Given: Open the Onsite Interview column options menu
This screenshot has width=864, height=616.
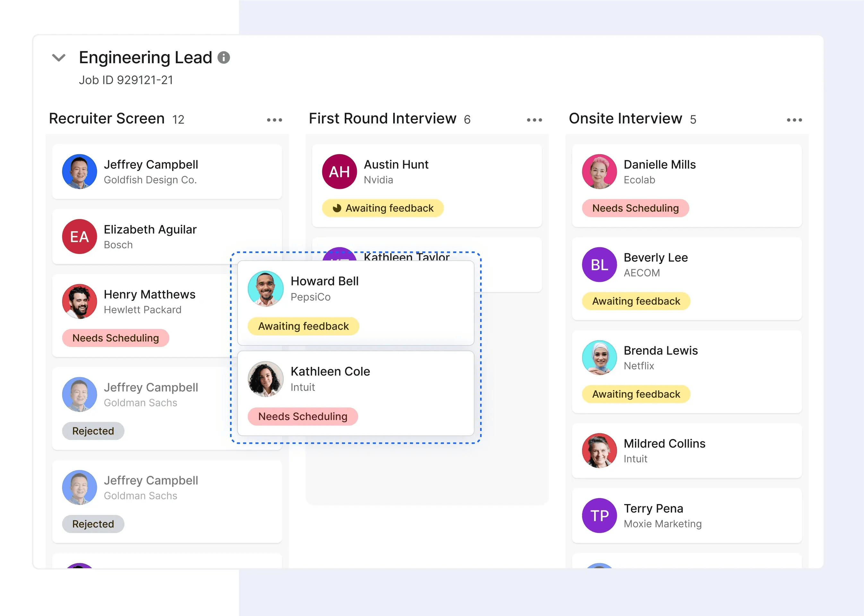Looking at the screenshot, I should [794, 119].
